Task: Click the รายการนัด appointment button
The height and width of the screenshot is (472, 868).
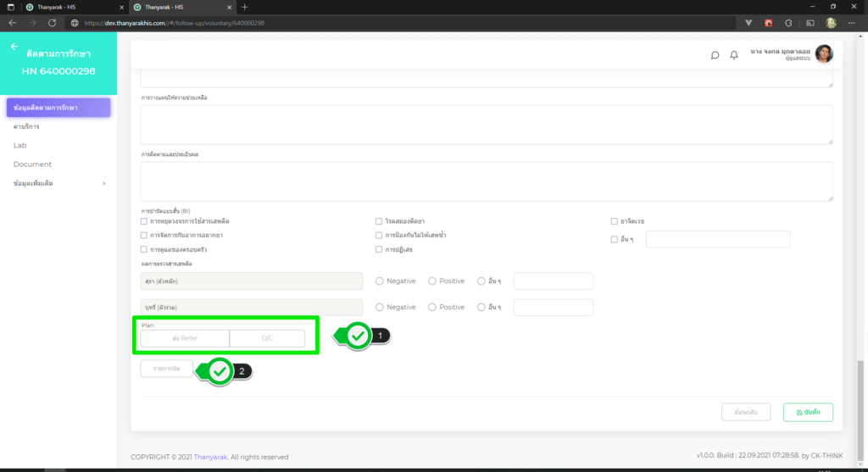Action: (x=166, y=369)
